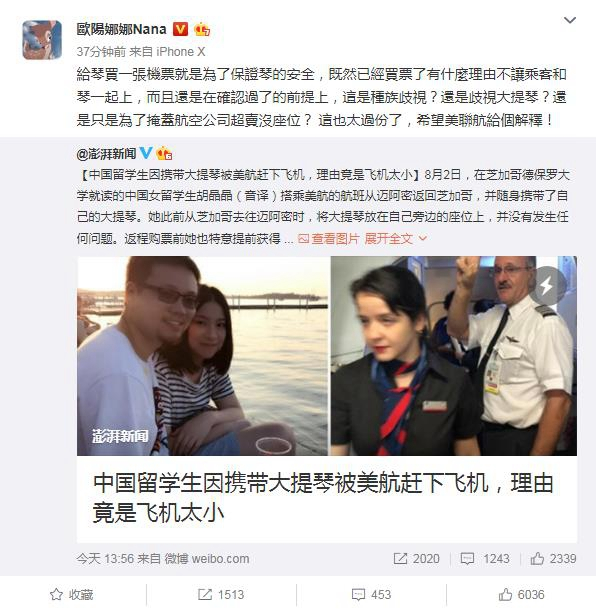This screenshot has height=610, width=596.
Task: Click 查看图片 to view the picture
Action: (x=329, y=238)
